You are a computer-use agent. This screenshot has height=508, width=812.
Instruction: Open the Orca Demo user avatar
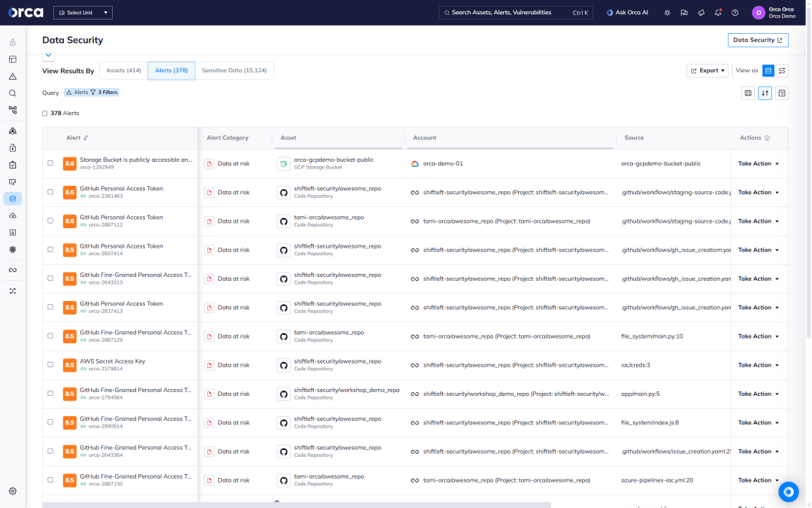[x=758, y=13]
